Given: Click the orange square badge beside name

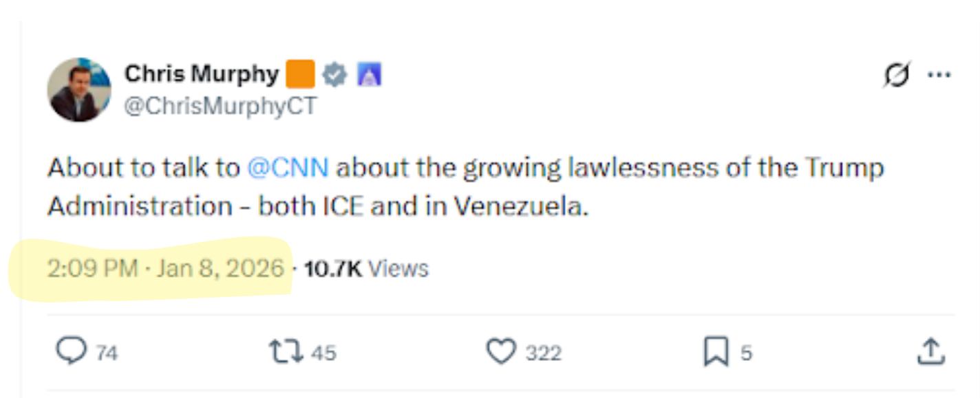Looking at the screenshot, I should click(x=300, y=74).
